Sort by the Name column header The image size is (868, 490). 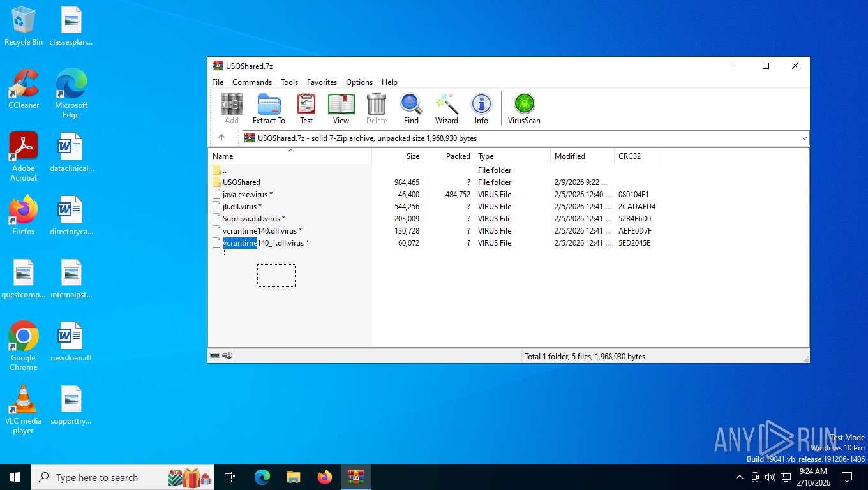290,156
